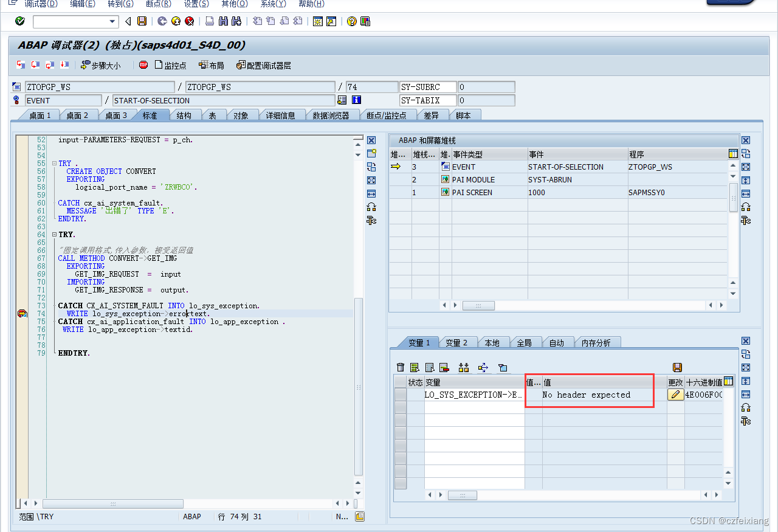The height and width of the screenshot is (532, 778).
Task: Click the filter icon in the variables panel toolbar
Action: [x=503, y=367]
